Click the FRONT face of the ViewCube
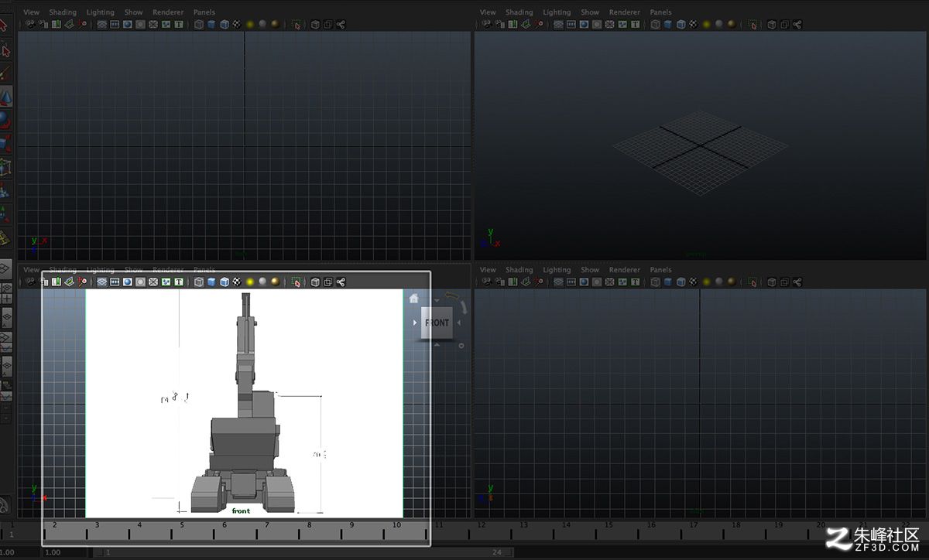The width and height of the screenshot is (929, 560). (437, 323)
